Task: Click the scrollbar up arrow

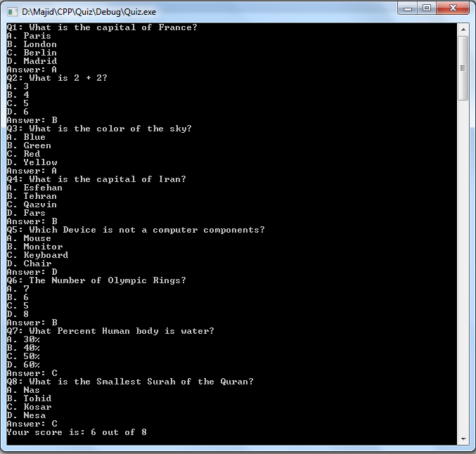Action: (x=463, y=30)
